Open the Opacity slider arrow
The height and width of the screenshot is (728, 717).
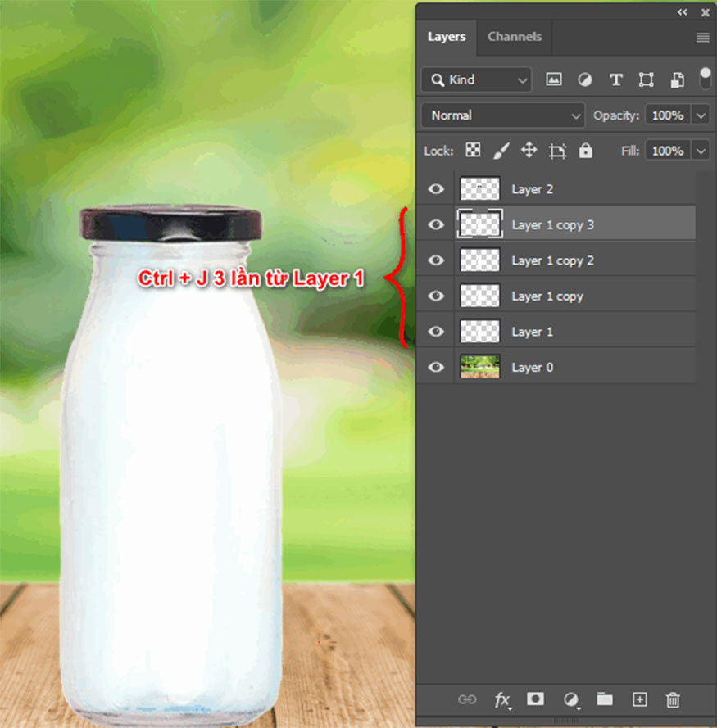pos(701,115)
